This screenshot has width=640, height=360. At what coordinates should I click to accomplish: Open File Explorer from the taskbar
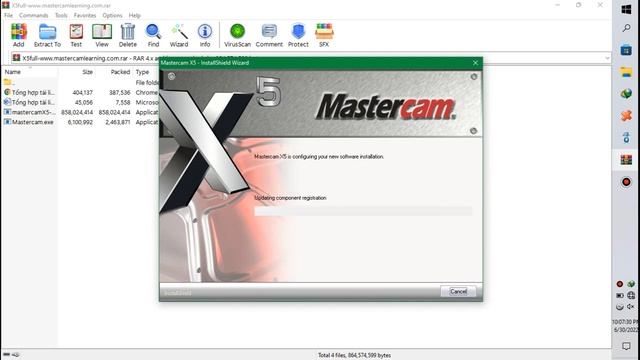(x=626, y=72)
